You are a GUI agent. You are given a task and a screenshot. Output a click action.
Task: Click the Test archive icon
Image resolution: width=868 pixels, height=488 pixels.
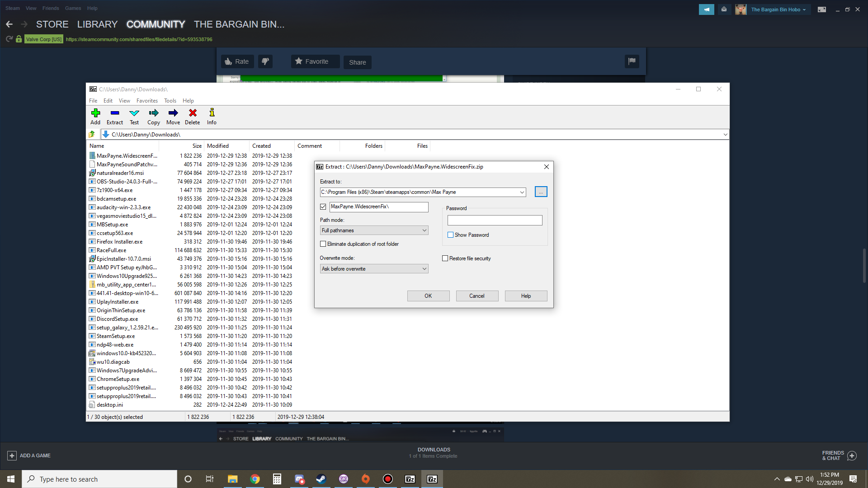134,113
